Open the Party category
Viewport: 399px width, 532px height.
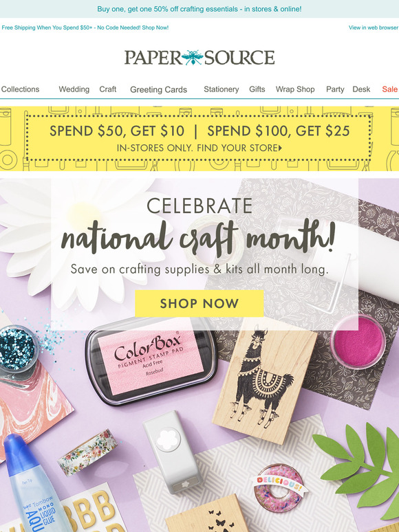(335, 89)
